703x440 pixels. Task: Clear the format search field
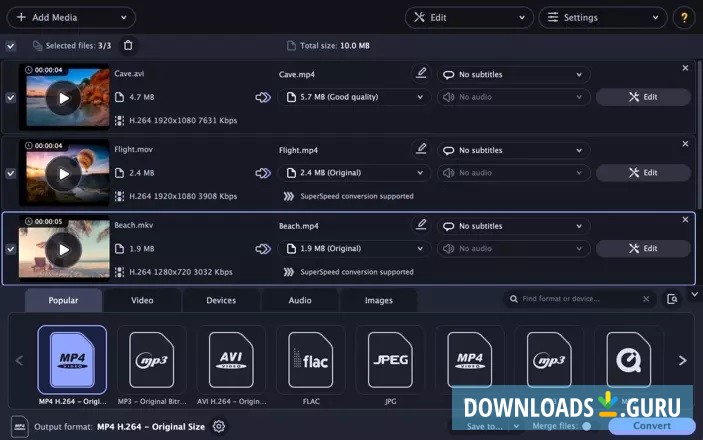click(646, 299)
